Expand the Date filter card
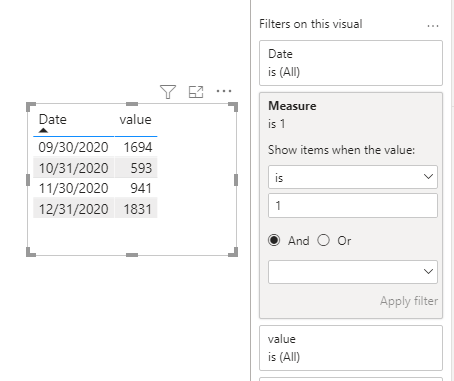Screen dimensions: 454x381 [x=351, y=63]
